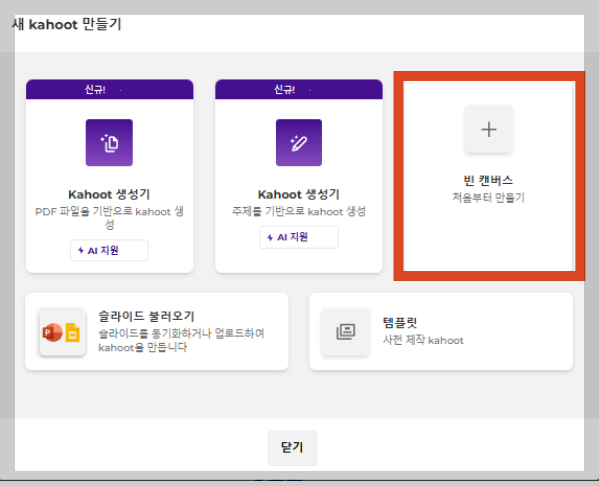Click Kahoot 생성기 title on topic card
Screen dimensions: 599x486
[299, 194]
